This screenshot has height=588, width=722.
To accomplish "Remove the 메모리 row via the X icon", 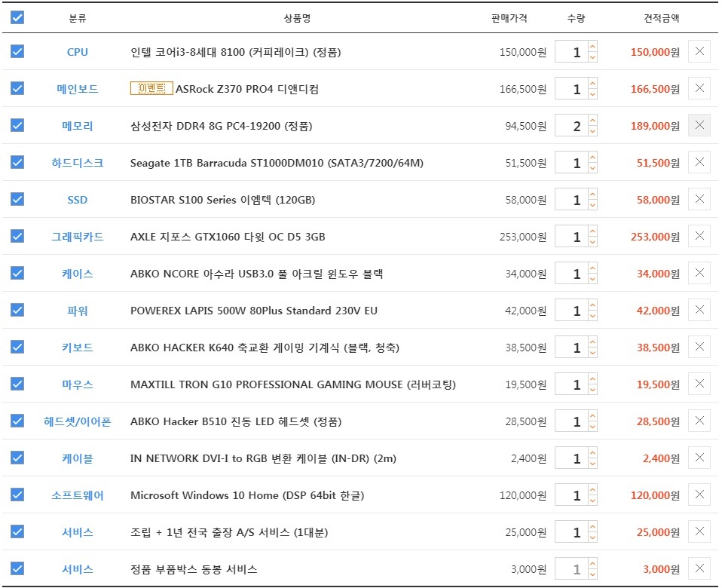I will (699, 125).
